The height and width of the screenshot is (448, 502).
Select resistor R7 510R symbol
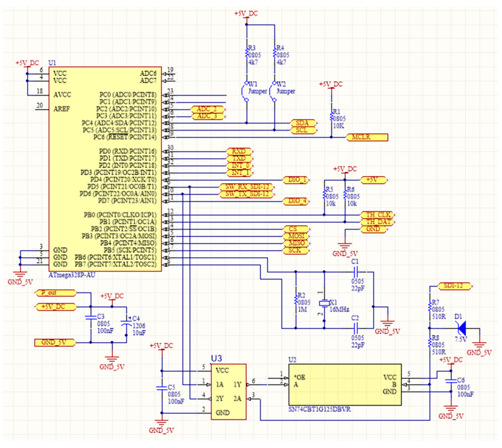point(430,307)
